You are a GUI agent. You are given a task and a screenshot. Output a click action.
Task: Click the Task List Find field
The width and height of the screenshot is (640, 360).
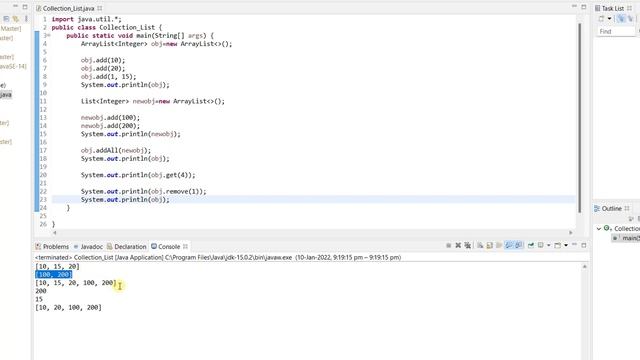[x=616, y=31]
